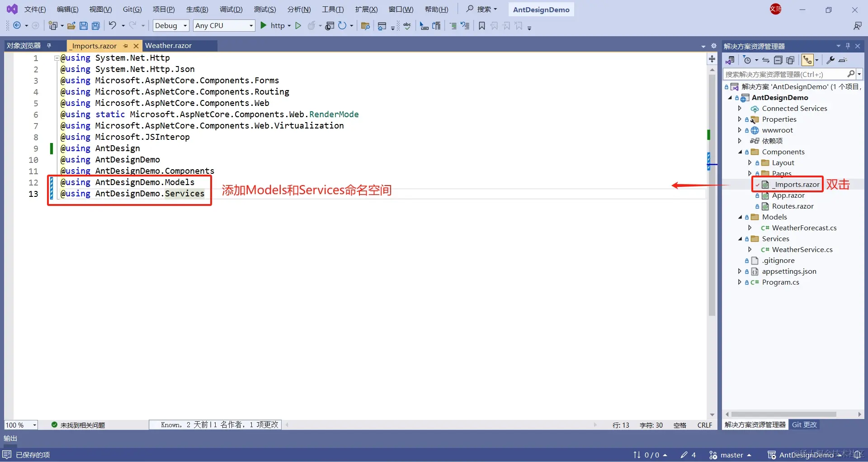868x462 pixels.
Task: Click the New Project icon in toolbar
Action: tap(53, 26)
